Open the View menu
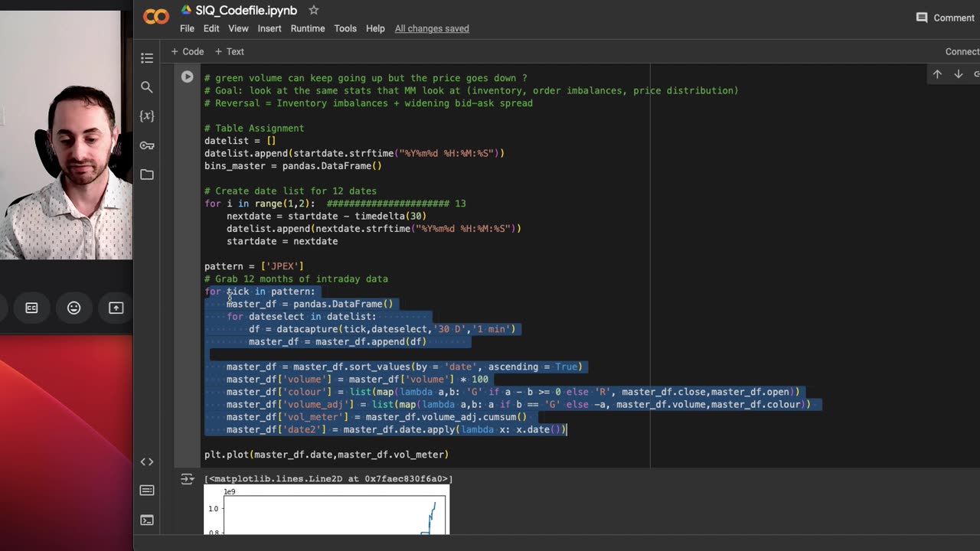The height and width of the screenshot is (551, 980). point(238,28)
